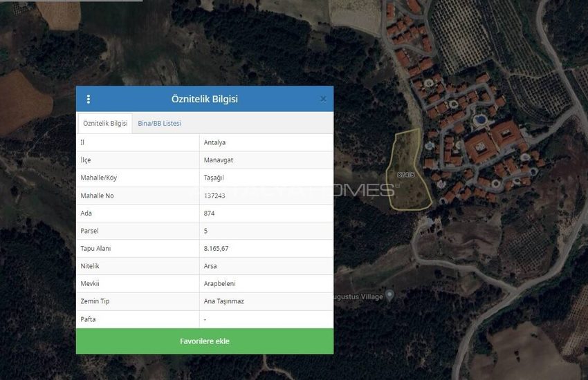
Task: Click the Augustus Village map pin
Action: [390, 296]
